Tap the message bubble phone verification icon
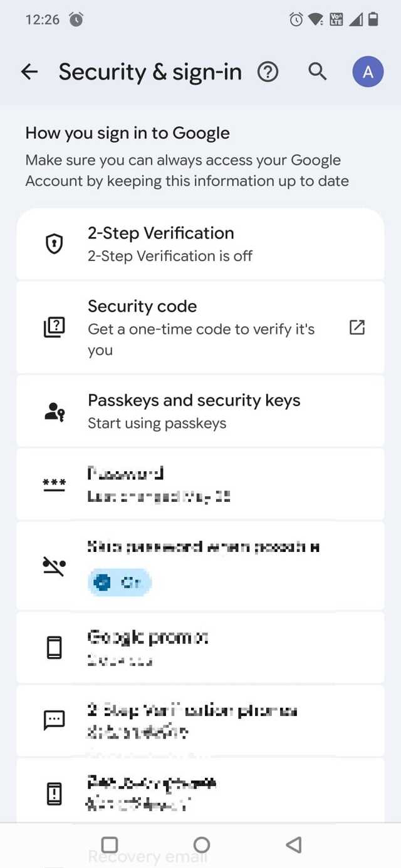 coord(55,720)
